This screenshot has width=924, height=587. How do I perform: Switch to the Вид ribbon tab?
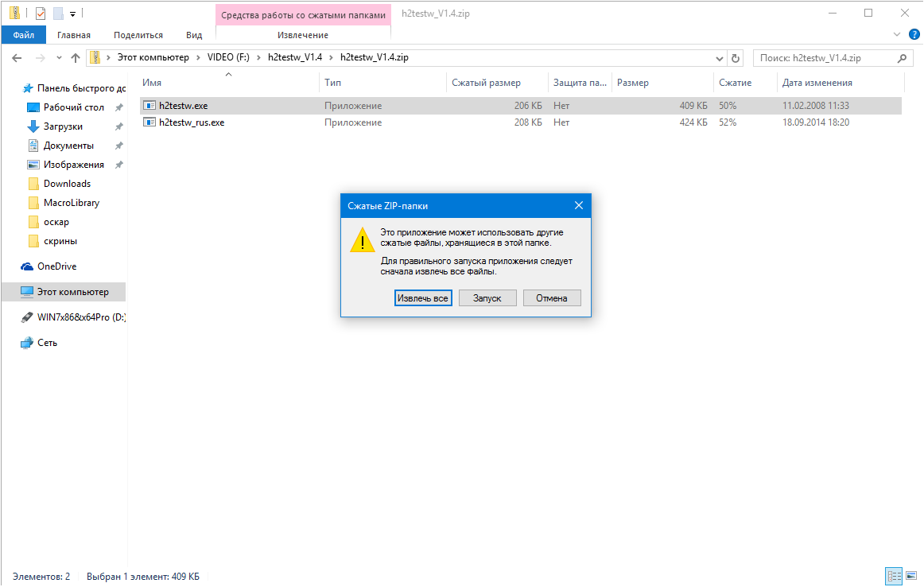pos(194,35)
